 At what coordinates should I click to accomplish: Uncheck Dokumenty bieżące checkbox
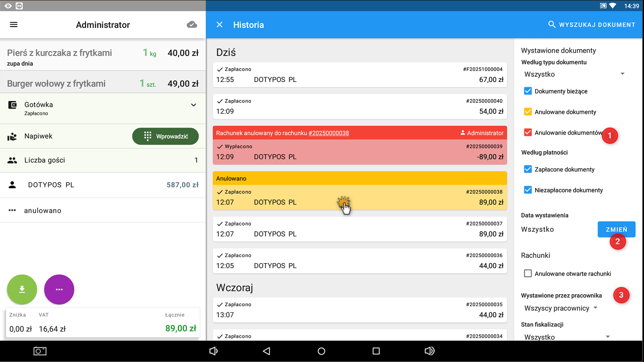[528, 91]
